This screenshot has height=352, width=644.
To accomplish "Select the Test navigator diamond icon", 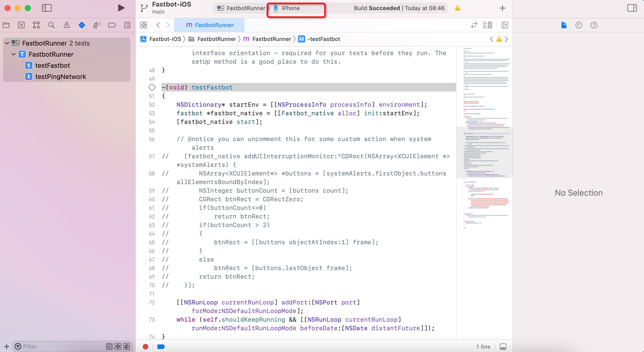I will [82, 25].
